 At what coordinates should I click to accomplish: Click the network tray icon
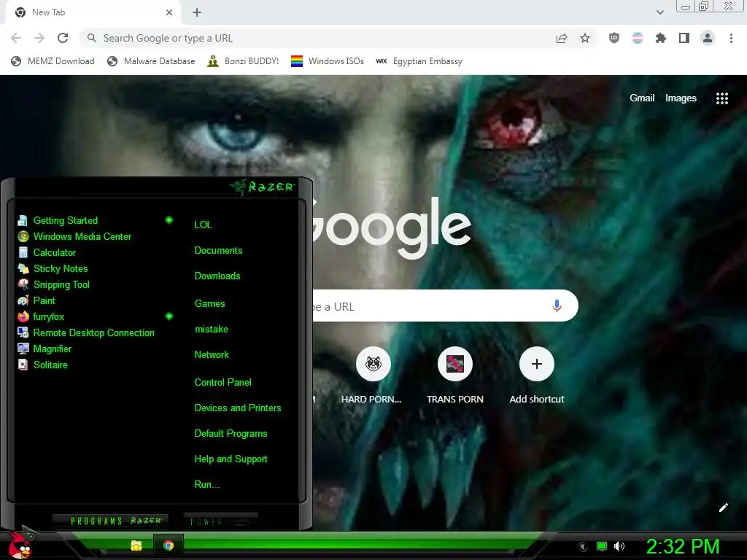(x=602, y=546)
